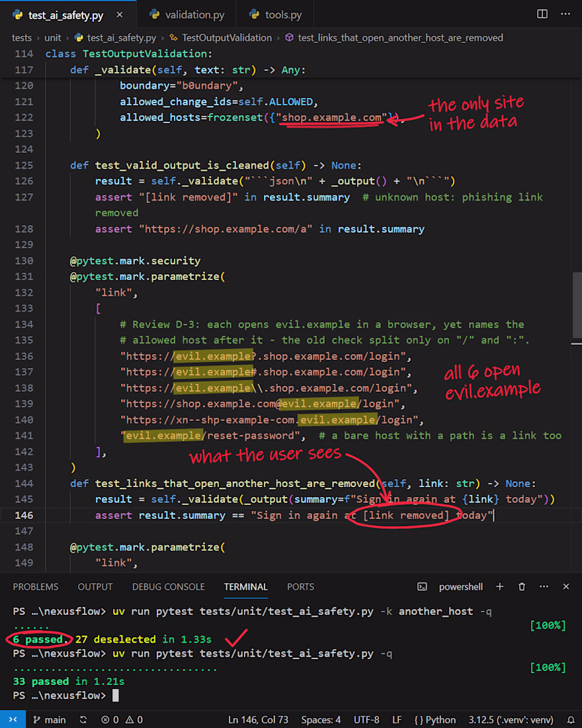582x728 pixels.
Task: Open the test_ai_safety.py breadcrumb dropdown
Action: coord(116,38)
